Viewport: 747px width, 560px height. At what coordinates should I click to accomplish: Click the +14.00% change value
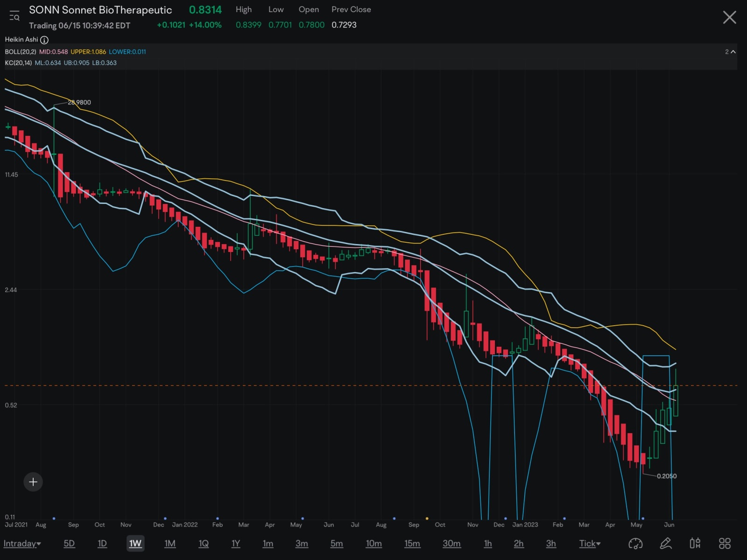(205, 25)
